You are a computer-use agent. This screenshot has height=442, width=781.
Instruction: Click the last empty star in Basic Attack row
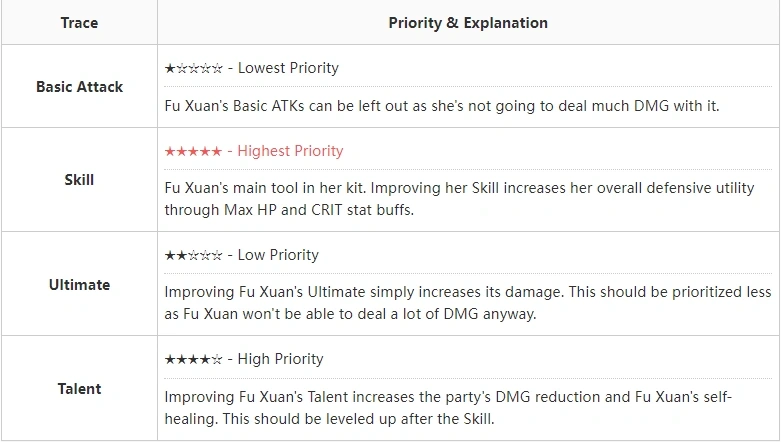[217, 68]
